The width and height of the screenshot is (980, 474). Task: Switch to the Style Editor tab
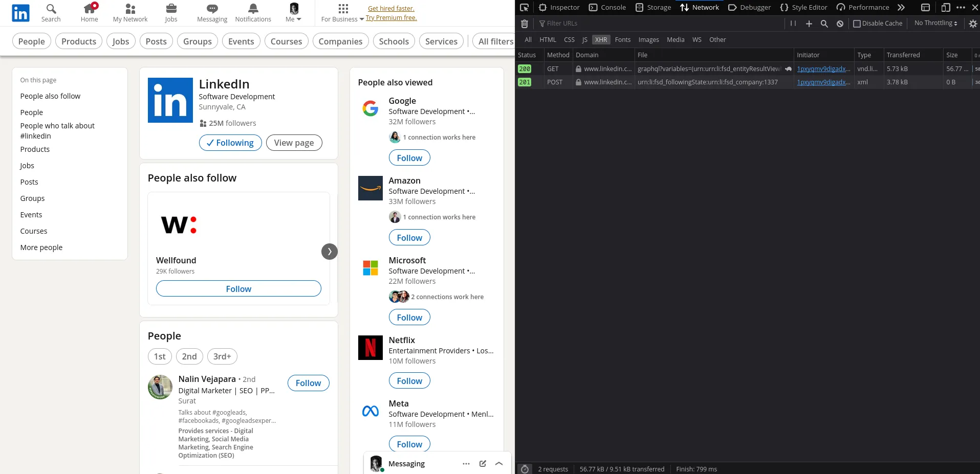tap(804, 7)
